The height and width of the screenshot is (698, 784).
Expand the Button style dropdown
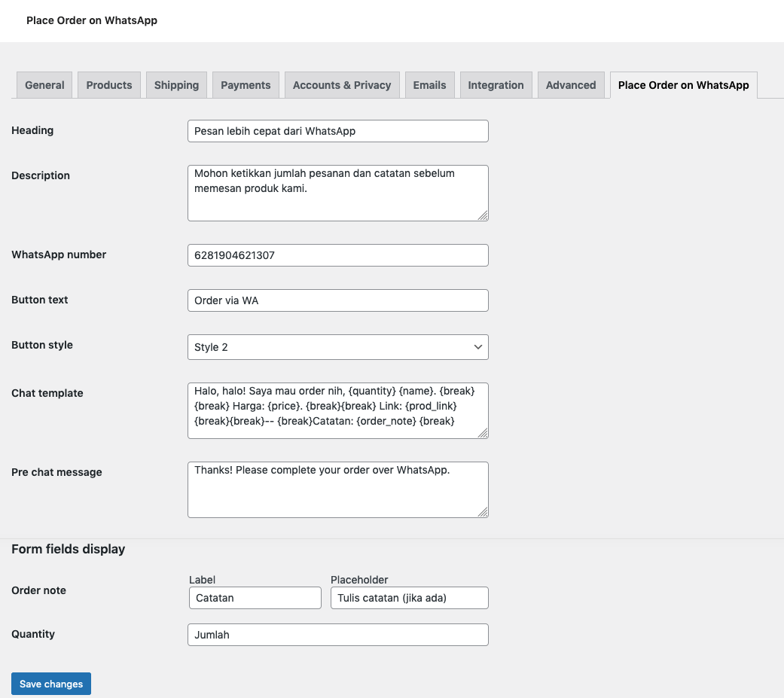[337, 347]
